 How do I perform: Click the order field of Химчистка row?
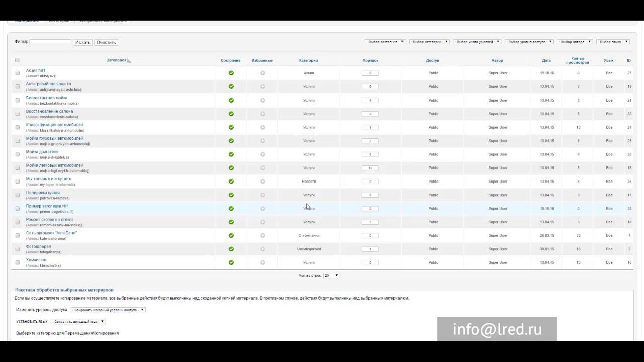click(x=370, y=262)
